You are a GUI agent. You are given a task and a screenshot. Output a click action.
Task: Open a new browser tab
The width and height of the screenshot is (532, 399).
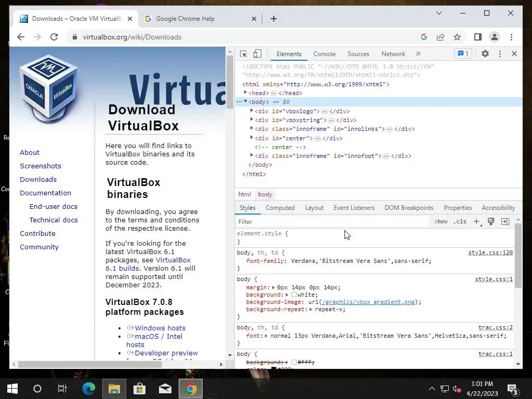(x=274, y=19)
